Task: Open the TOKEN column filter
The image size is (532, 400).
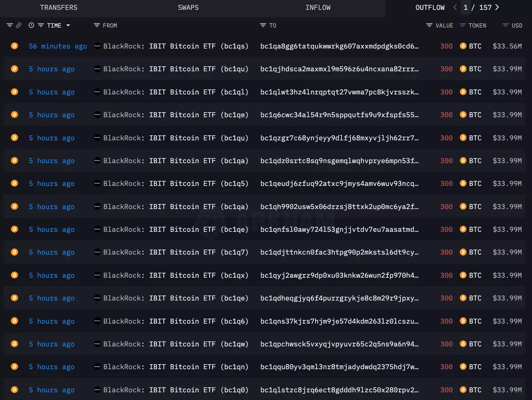Action: click(x=462, y=25)
